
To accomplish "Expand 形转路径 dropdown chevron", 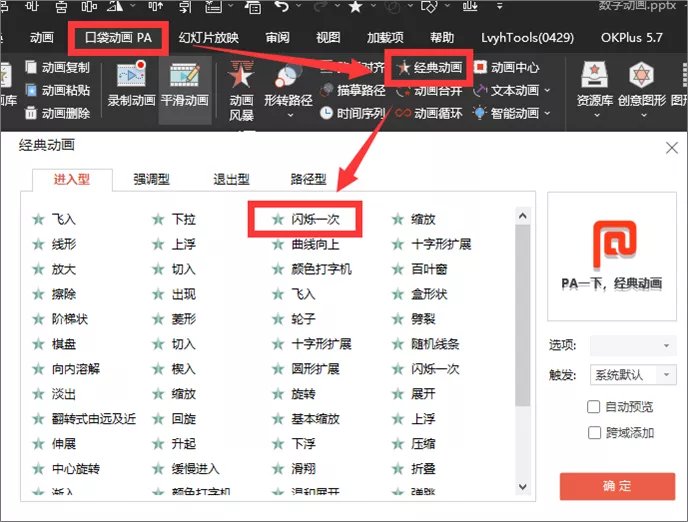I will click(x=290, y=116).
